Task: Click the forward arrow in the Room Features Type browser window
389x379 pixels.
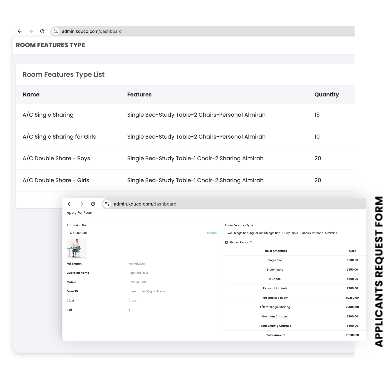Action: pyautogui.click(x=31, y=31)
